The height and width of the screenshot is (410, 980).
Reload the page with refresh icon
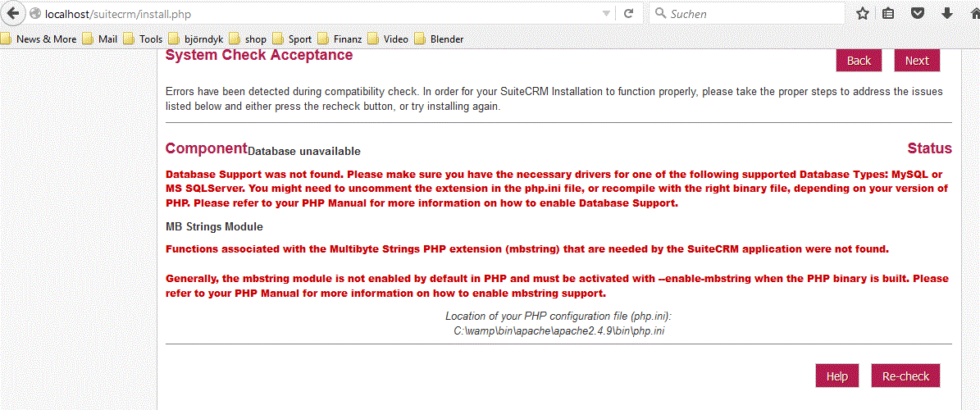pyautogui.click(x=629, y=13)
